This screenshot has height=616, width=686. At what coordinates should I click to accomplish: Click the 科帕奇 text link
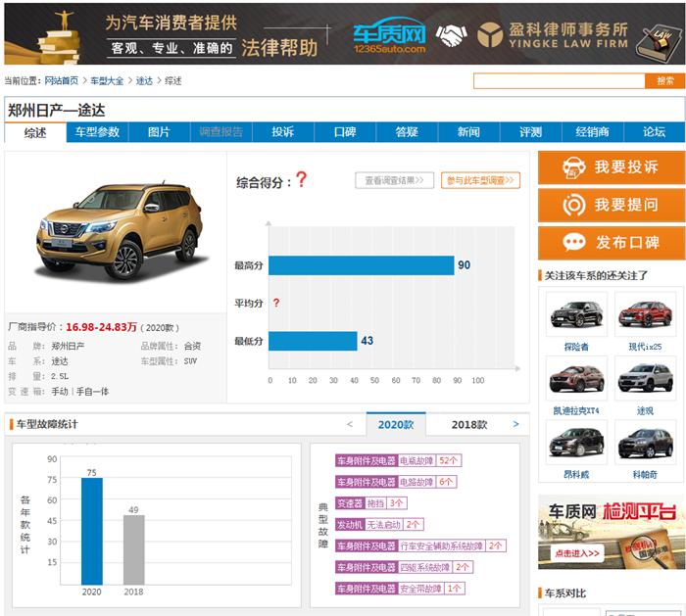(645, 475)
